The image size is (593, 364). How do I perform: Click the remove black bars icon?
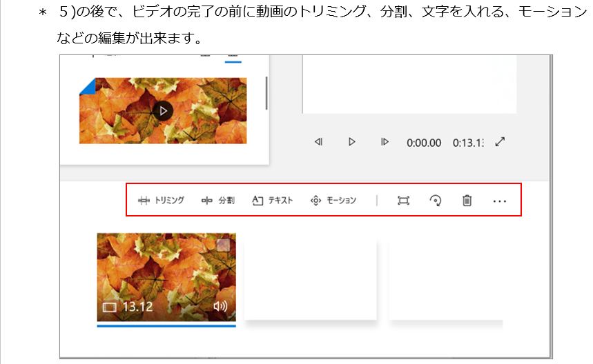pyautogui.click(x=404, y=201)
